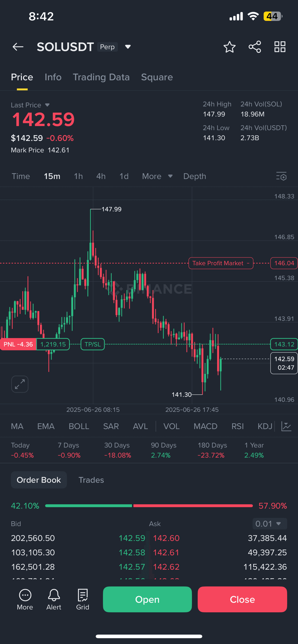Select the Trades tab
The width and height of the screenshot is (298, 644).
pos(91,480)
